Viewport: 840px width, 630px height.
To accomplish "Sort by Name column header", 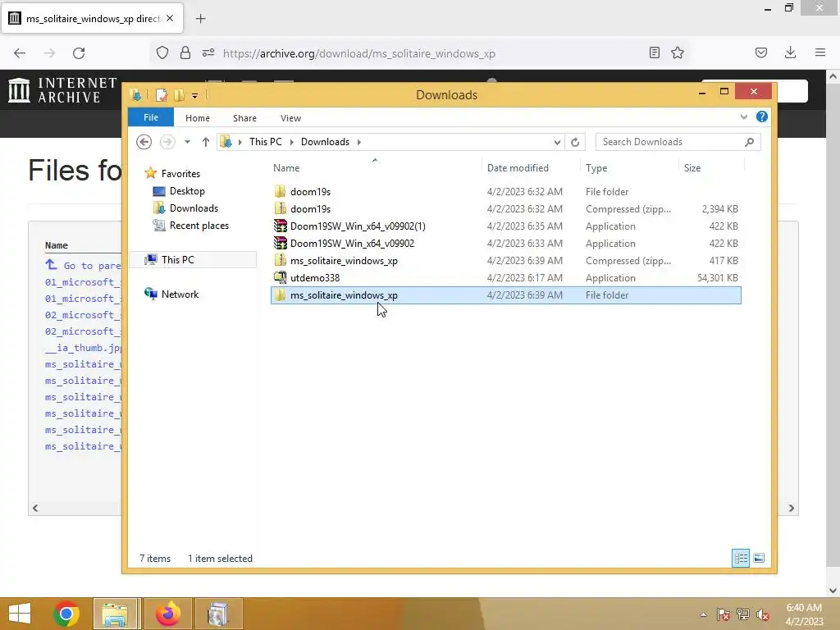I will pyautogui.click(x=286, y=167).
